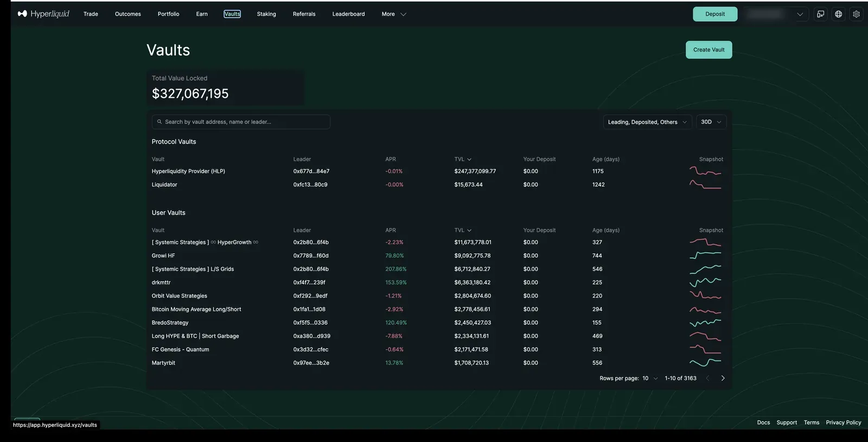This screenshot has height=442, width=868.
Task: Open the Leading, Deposited, Others filter
Action: tap(647, 122)
